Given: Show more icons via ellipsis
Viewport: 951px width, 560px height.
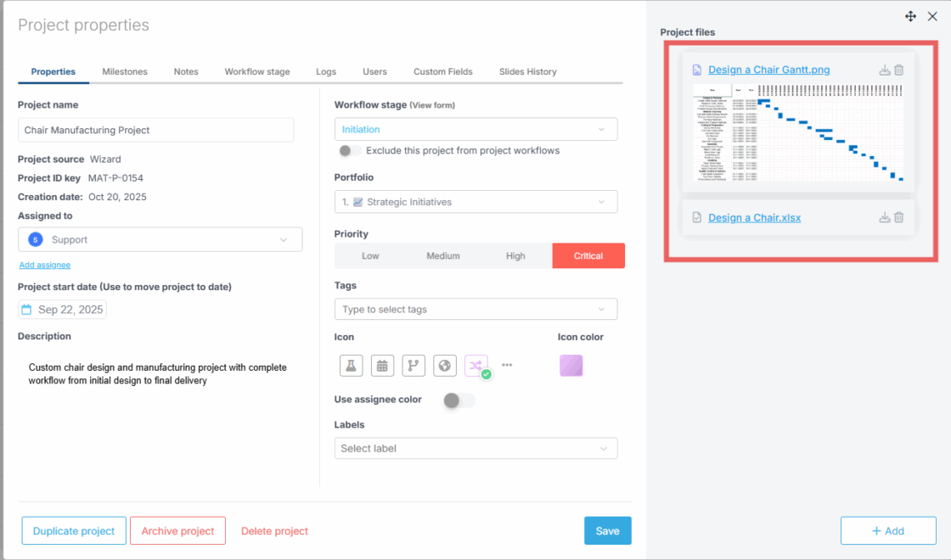Looking at the screenshot, I should 507,365.
